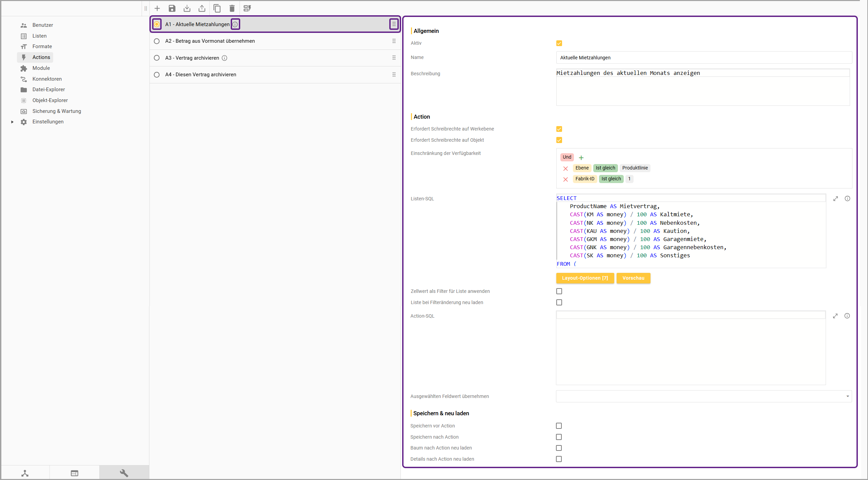Open Konnektoren in the sidebar
Viewport: 868px width, 480px height.
[47, 79]
